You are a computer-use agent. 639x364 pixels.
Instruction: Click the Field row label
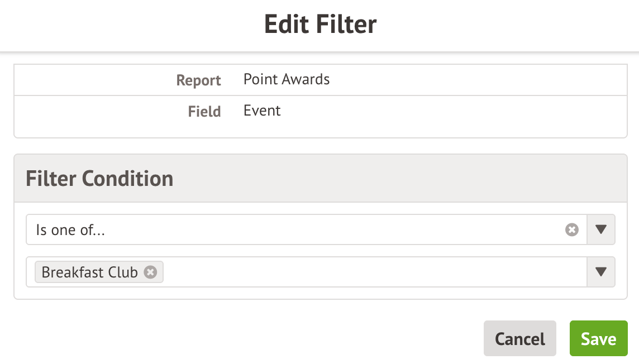(x=204, y=111)
